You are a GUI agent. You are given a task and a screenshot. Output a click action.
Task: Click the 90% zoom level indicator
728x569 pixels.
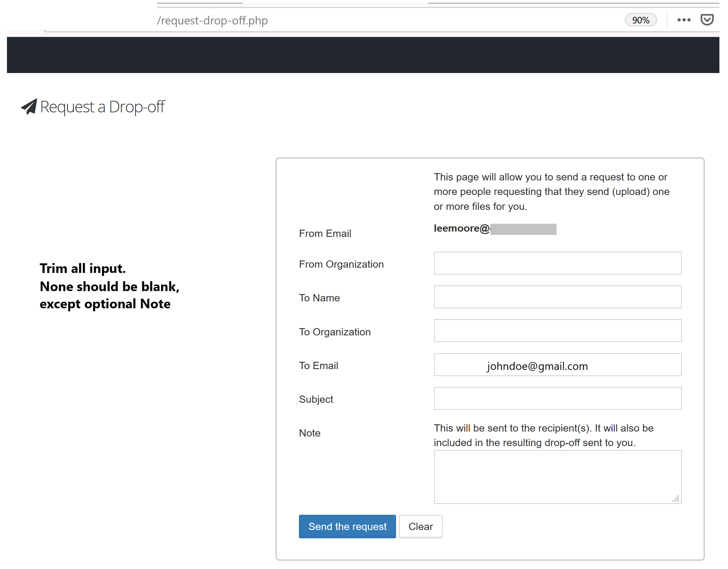640,20
